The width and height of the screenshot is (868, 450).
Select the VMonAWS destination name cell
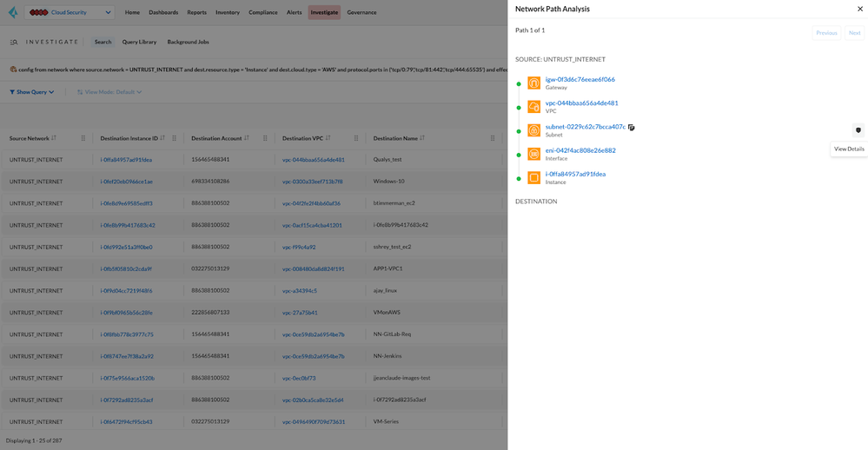tap(387, 312)
